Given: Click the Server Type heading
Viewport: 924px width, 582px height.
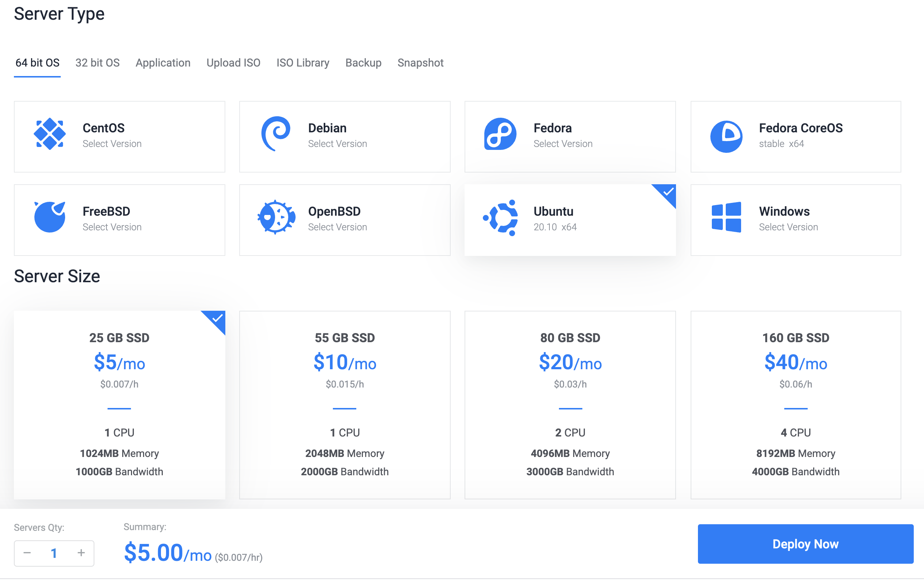Looking at the screenshot, I should pyautogui.click(x=59, y=14).
